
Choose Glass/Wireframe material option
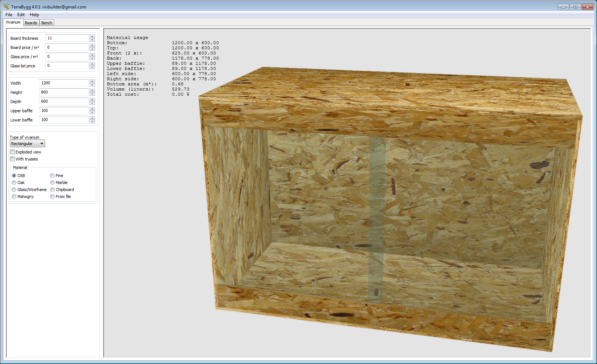point(14,190)
